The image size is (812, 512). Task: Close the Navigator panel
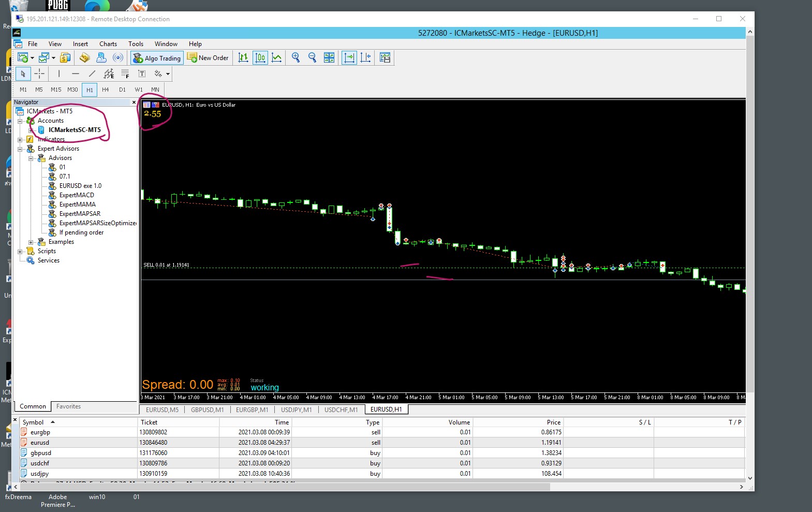pyautogui.click(x=134, y=103)
